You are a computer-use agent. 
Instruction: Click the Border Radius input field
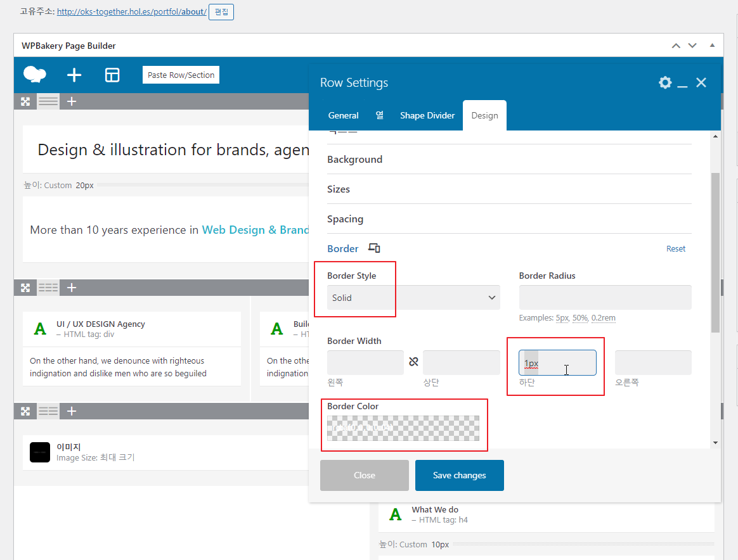pos(605,298)
